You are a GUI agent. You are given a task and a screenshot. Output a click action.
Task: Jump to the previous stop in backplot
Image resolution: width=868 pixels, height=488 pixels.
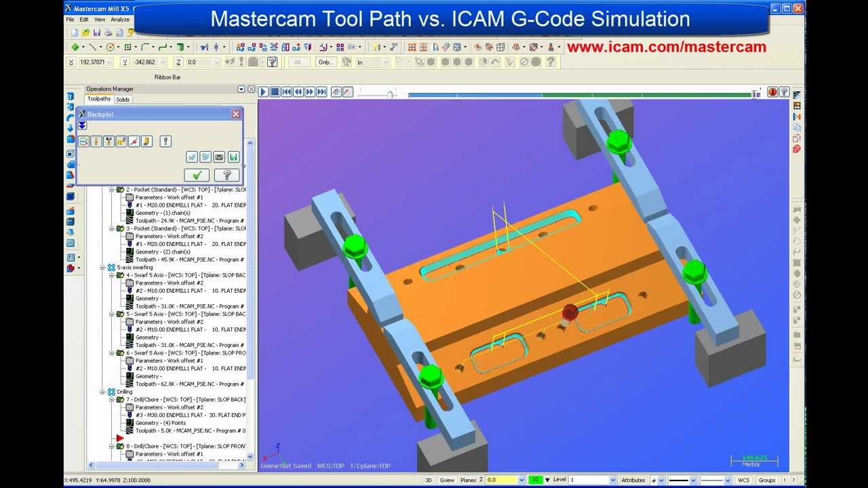point(287,91)
